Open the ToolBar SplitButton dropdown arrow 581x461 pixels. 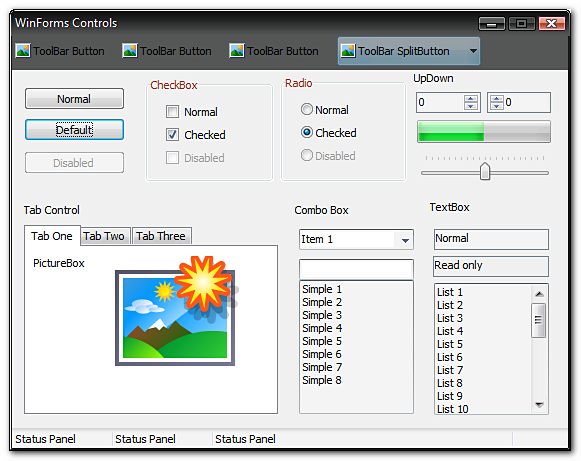point(473,51)
